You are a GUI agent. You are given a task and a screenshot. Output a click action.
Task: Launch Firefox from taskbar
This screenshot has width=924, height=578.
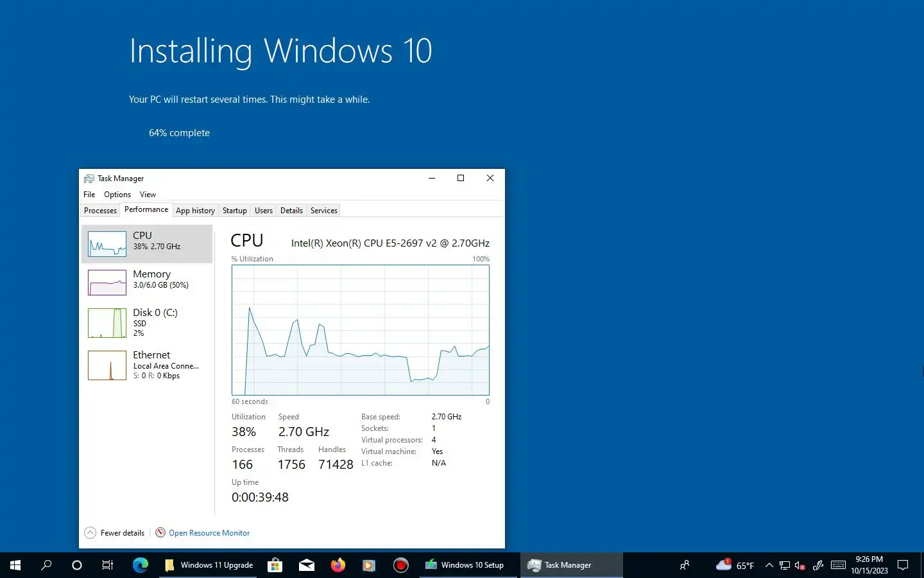coord(338,565)
